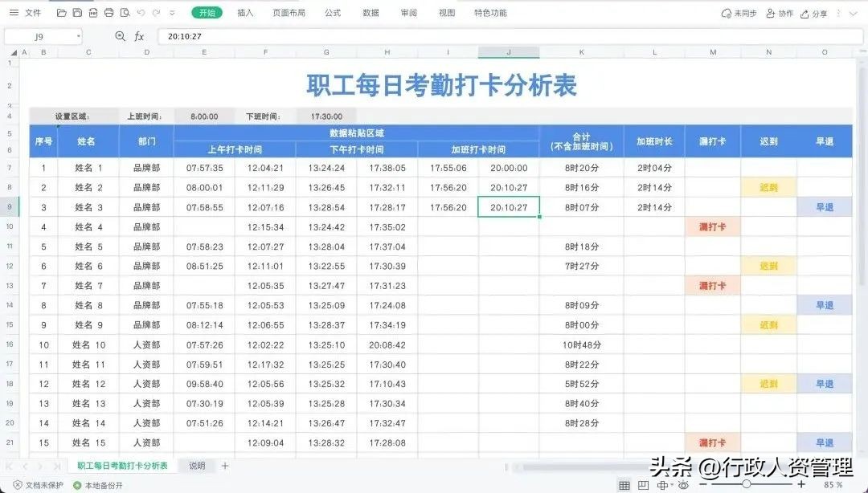This screenshot has height=493, width=868.
Task: Enable normal view via the grid icon
Action: tap(624, 485)
